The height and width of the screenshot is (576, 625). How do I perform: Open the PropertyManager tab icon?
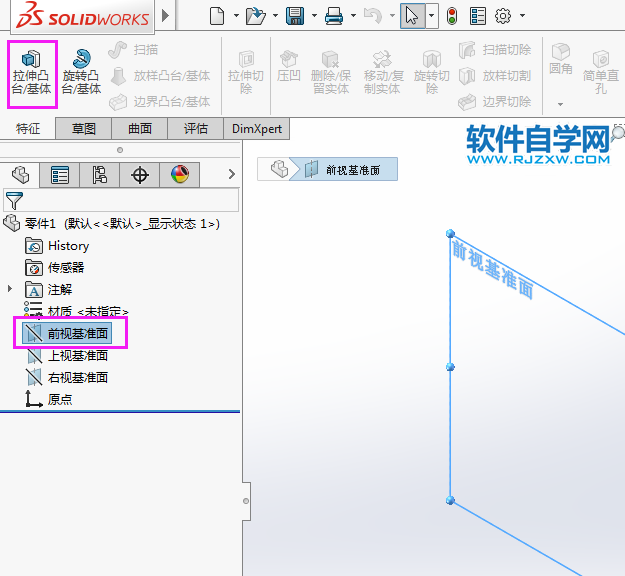(60, 175)
